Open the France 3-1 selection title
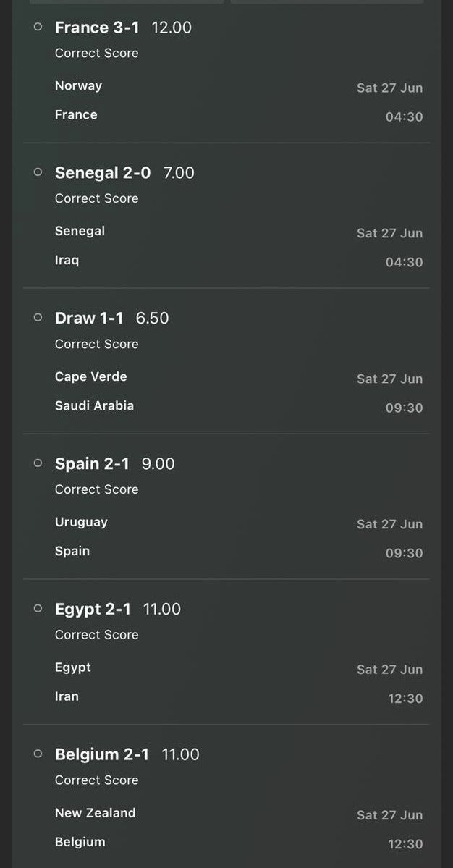 pos(97,27)
